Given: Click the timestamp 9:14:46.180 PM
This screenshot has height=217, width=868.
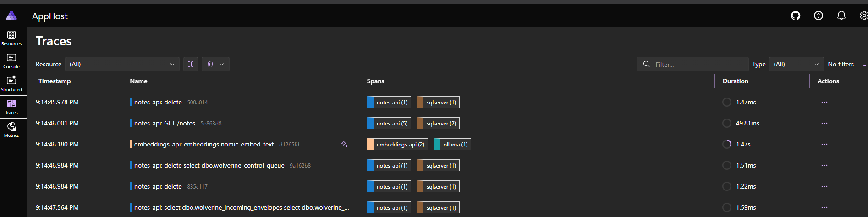Looking at the screenshot, I should point(57,144).
